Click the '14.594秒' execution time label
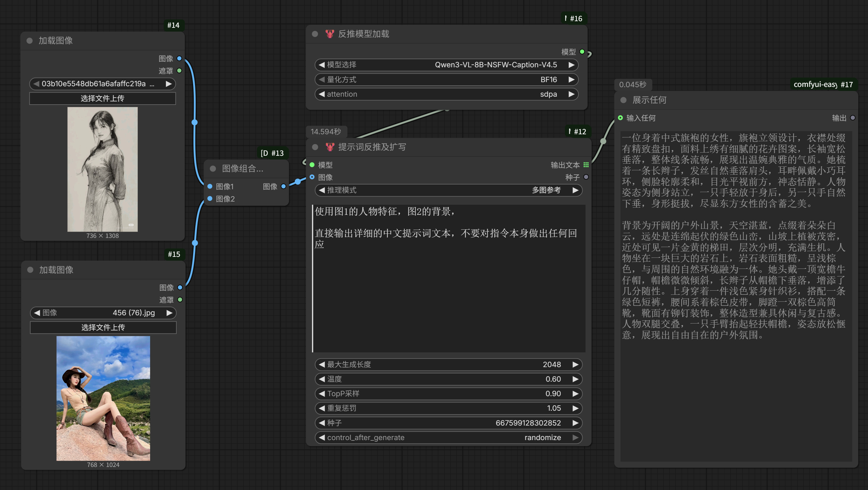Image resolution: width=868 pixels, height=490 pixels. point(326,131)
